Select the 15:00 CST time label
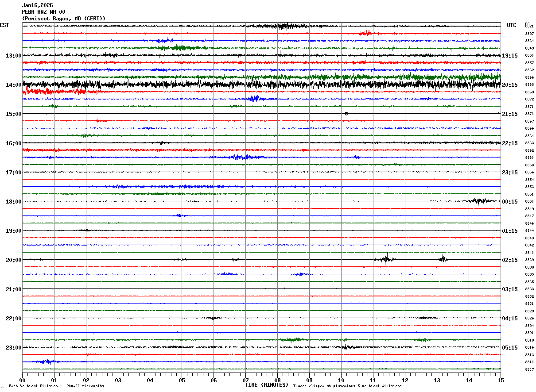 (x=14, y=114)
